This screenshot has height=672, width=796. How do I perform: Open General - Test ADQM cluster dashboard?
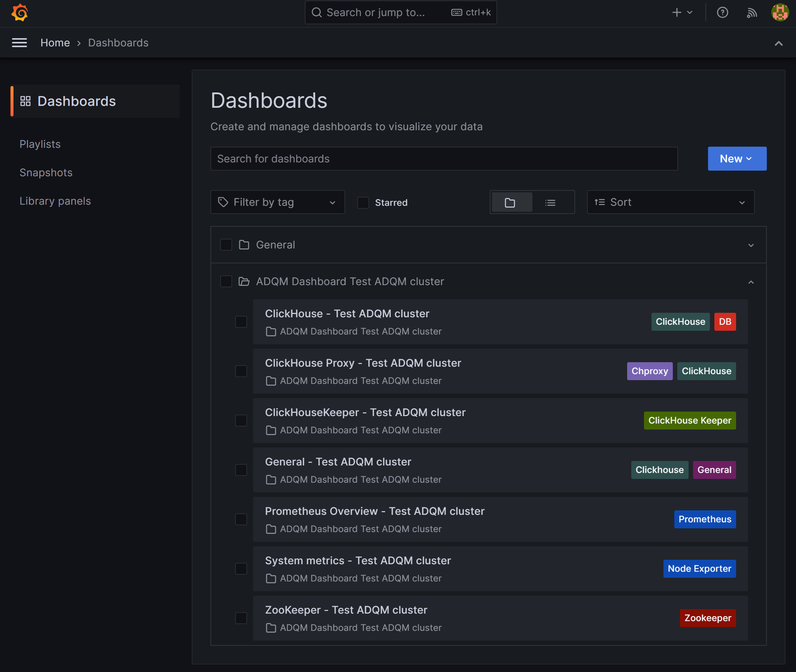tap(338, 462)
